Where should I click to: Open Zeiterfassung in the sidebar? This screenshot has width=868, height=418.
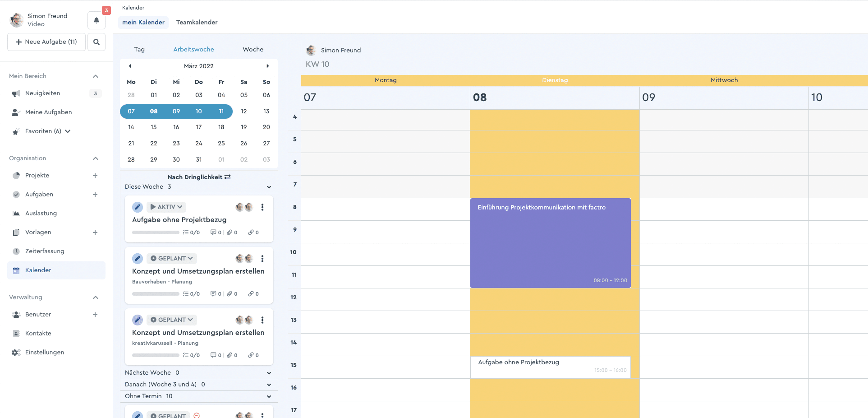(45, 251)
